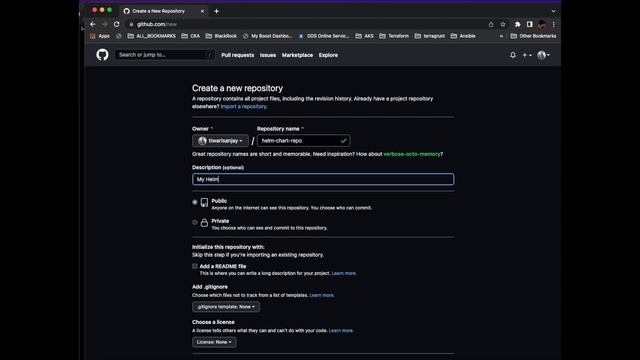Follow the Import a repository link
The width and height of the screenshot is (640, 360).
(x=244, y=107)
